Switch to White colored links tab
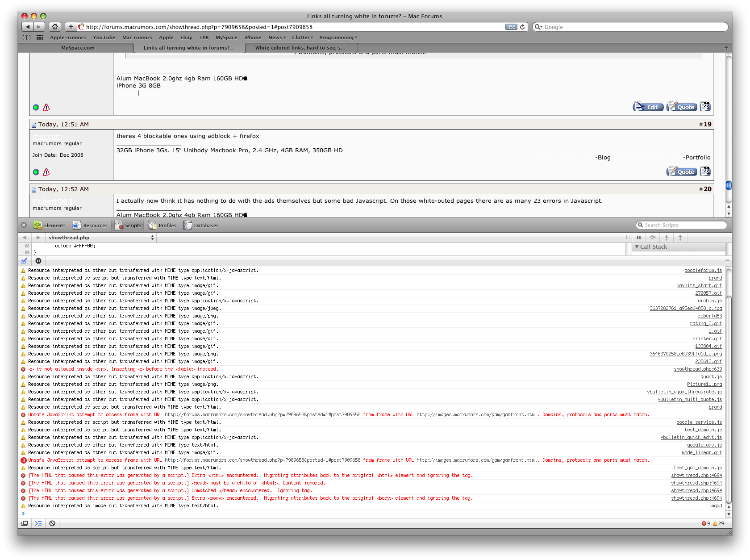Image resolution: width=750 pixels, height=560 pixels. (300, 48)
